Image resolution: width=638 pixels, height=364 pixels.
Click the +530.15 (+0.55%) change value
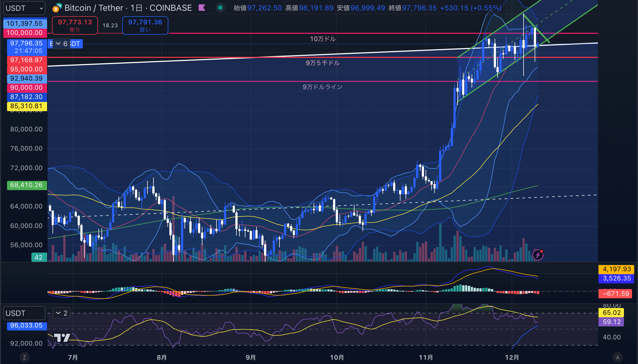[x=471, y=8]
